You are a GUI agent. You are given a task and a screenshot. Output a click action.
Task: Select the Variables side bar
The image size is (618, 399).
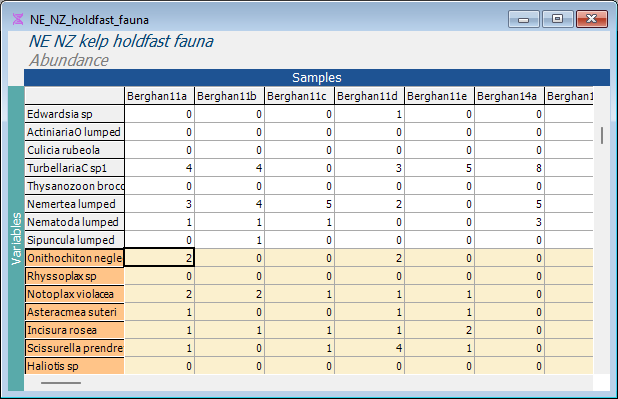[x=16, y=239]
